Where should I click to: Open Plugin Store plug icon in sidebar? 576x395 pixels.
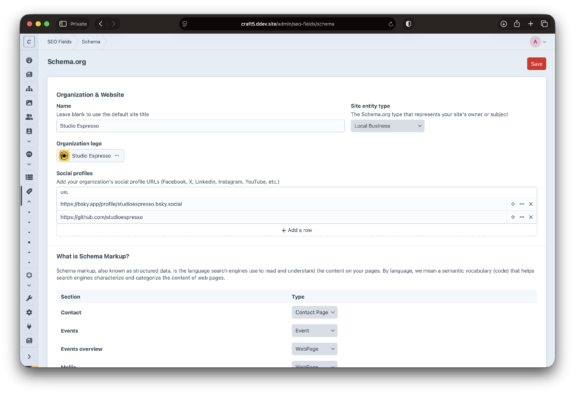[29, 326]
